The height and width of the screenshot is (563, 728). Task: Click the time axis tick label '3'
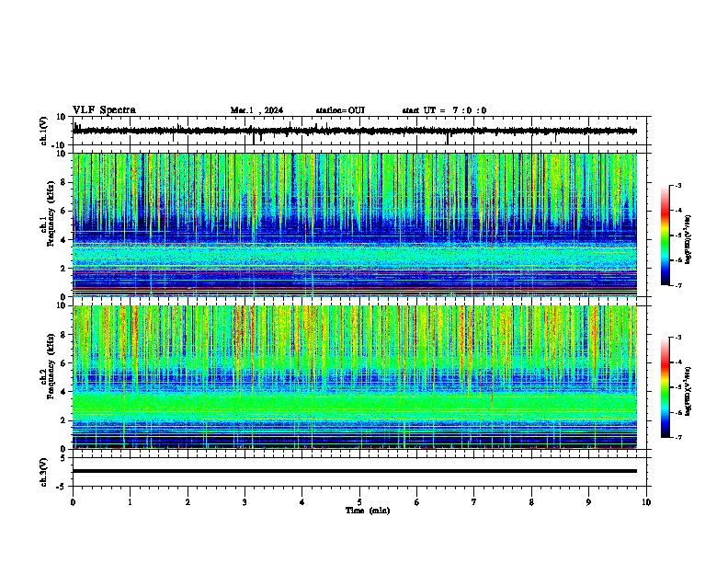(245, 502)
